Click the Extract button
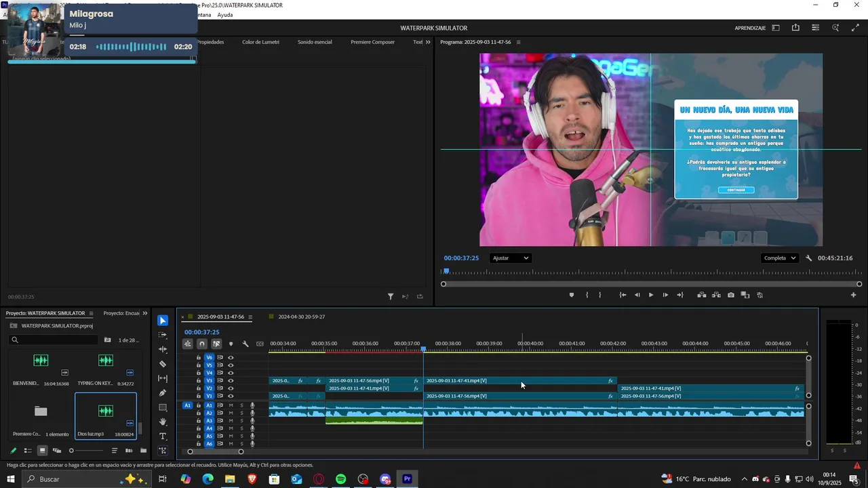Image resolution: width=868 pixels, height=488 pixels. [716, 295]
